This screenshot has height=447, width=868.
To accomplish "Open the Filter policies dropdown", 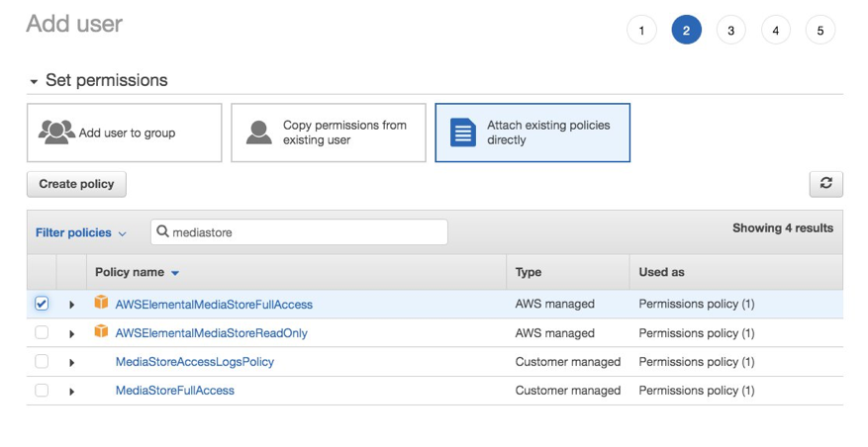I will [x=81, y=233].
